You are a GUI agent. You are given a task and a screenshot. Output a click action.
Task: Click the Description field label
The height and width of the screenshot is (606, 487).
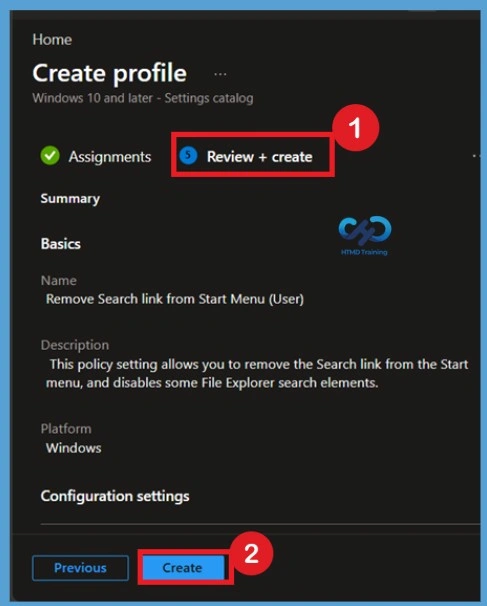[75, 345]
